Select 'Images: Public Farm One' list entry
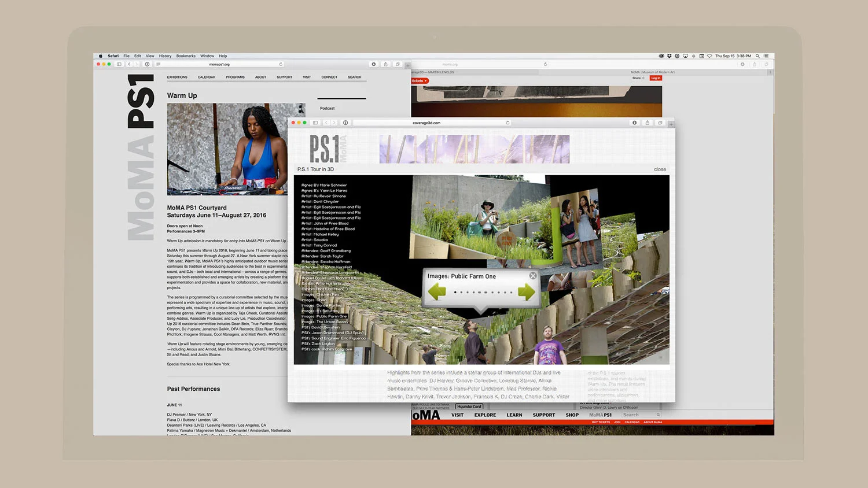The image size is (868, 488). pos(324,316)
